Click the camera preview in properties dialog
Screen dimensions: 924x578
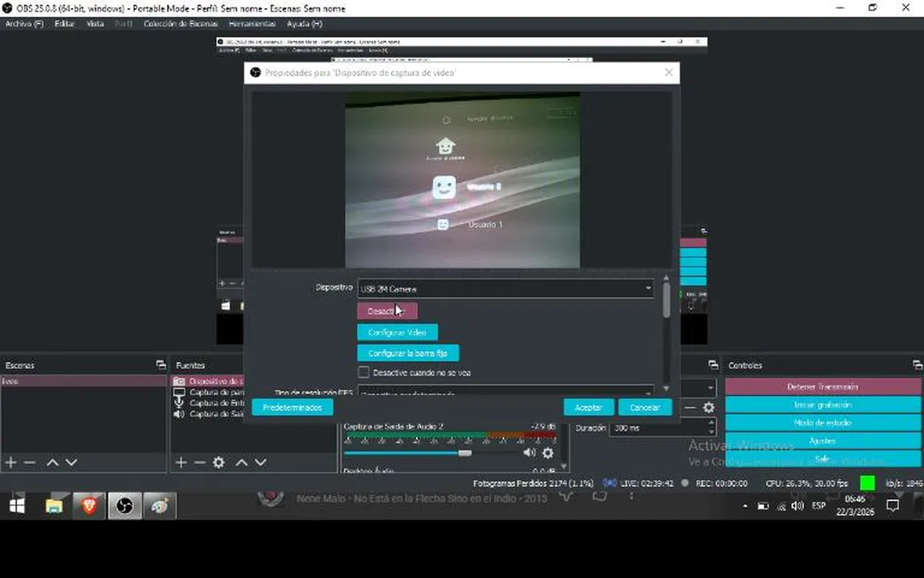[463, 180]
